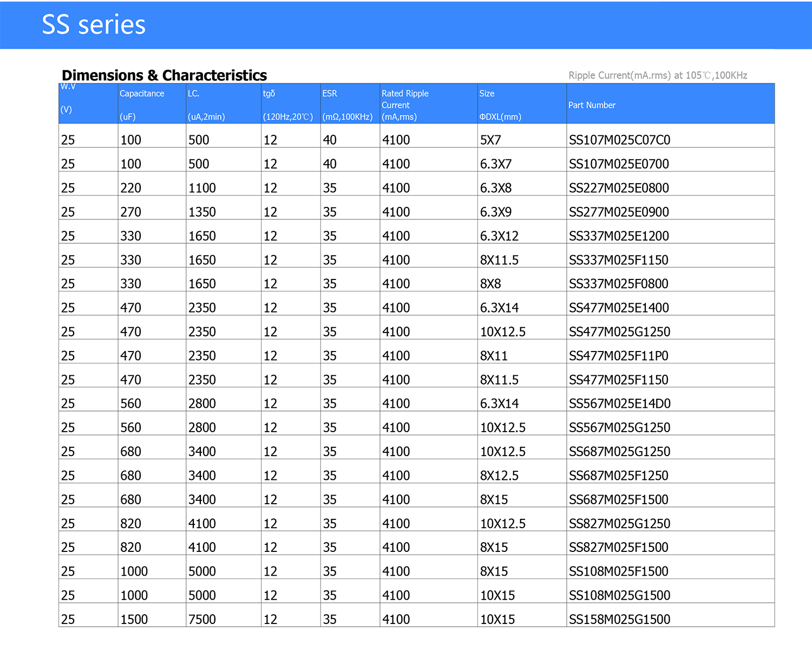Screen dimensions: 812x657
Task: Select part number SS337M025F0800
Action: pyautogui.click(x=618, y=284)
